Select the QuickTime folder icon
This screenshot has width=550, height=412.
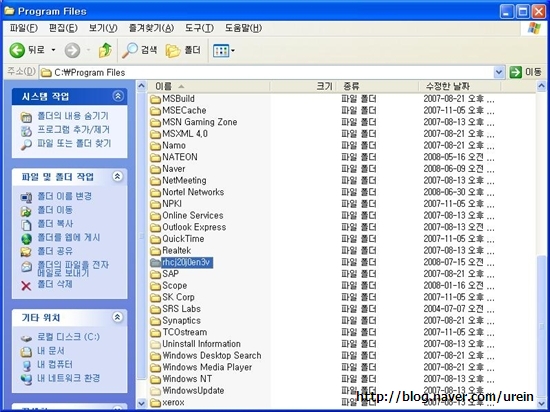(x=155, y=239)
